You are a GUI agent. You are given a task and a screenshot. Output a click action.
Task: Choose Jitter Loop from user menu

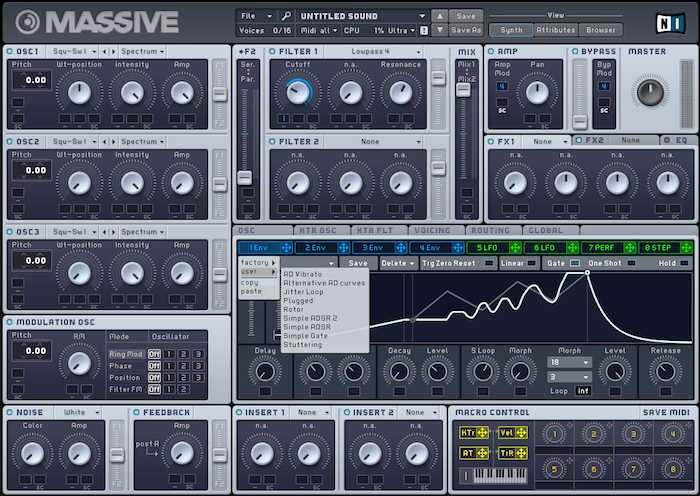pos(303,292)
